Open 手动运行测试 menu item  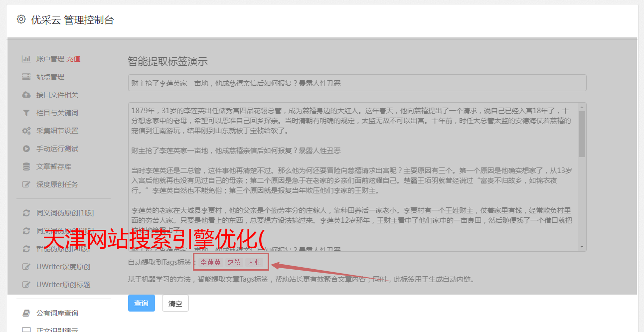point(57,149)
